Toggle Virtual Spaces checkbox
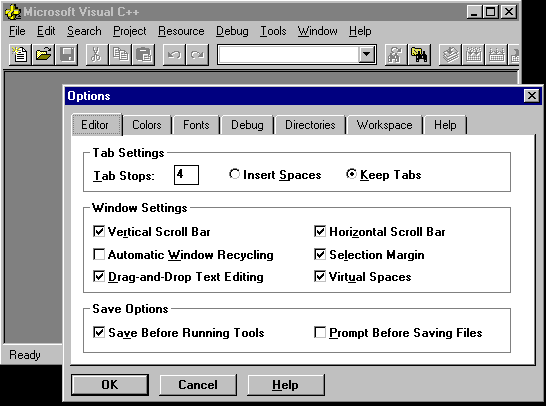 point(320,276)
